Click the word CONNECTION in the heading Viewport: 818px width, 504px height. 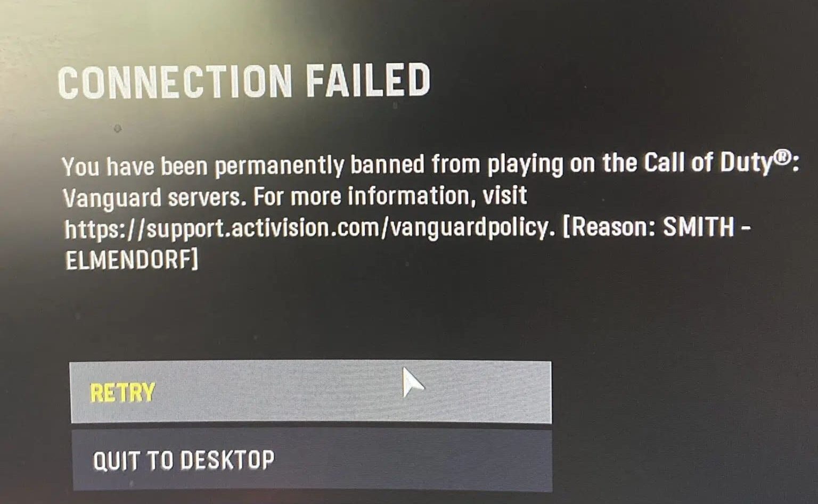tap(175, 81)
